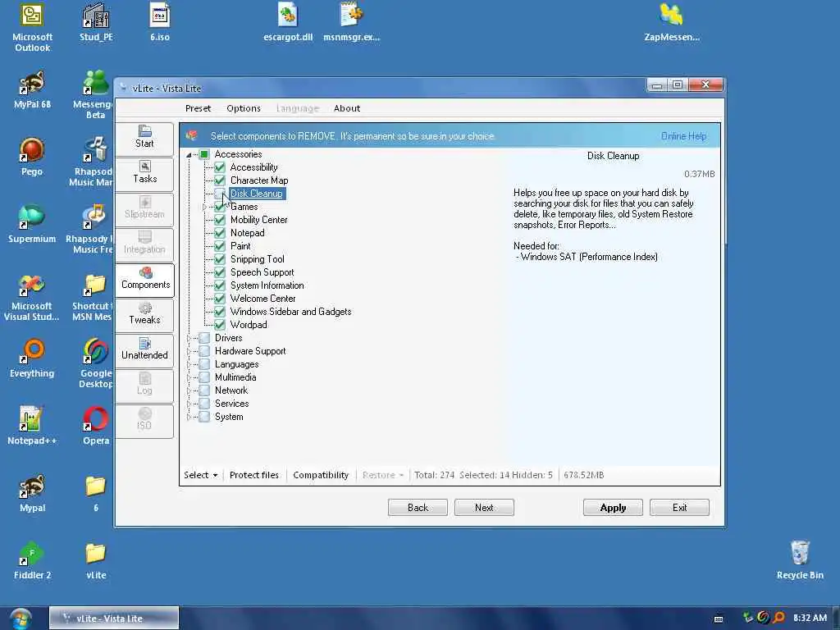
Task: Select the Fiddler 2 desktop shortcut
Action: coord(32,560)
